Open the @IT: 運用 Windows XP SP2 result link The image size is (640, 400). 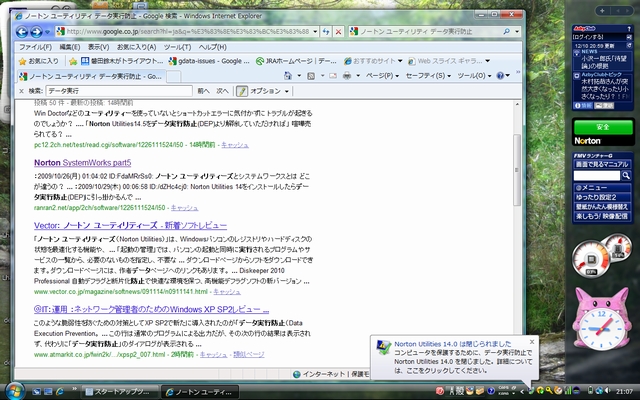151,309
